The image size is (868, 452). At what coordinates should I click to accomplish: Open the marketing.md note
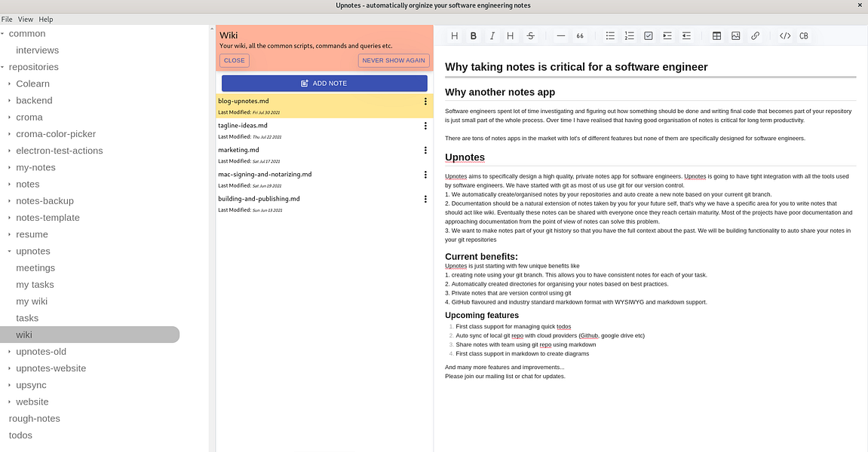point(324,154)
